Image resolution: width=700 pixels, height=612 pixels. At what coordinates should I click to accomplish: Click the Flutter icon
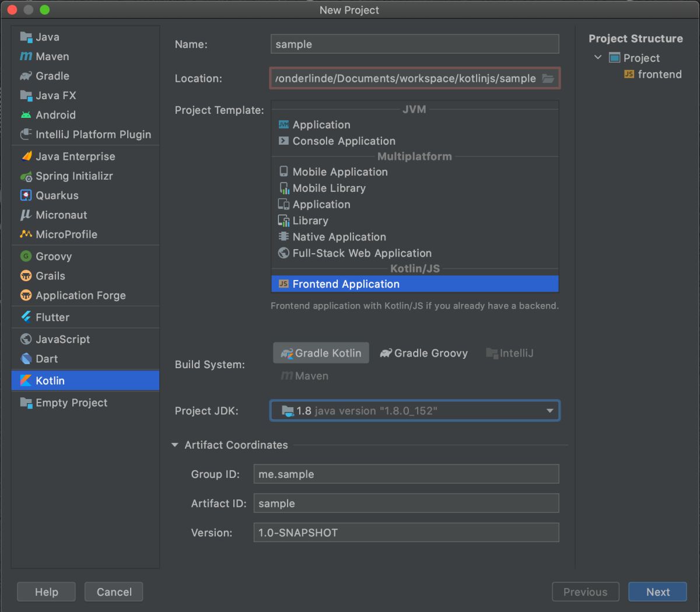[x=26, y=317]
